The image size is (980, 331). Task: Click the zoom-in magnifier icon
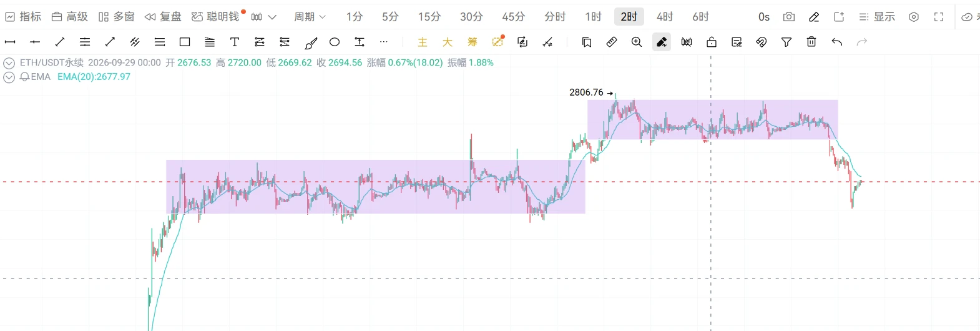click(x=637, y=42)
